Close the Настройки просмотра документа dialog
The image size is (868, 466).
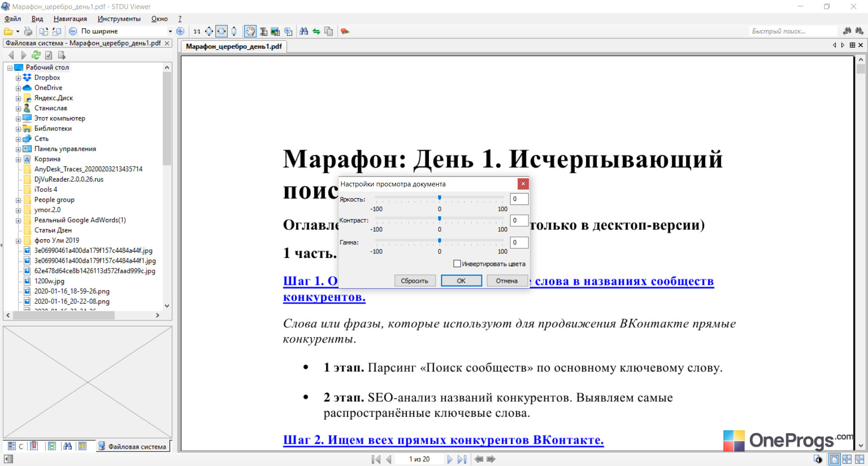(523, 184)
